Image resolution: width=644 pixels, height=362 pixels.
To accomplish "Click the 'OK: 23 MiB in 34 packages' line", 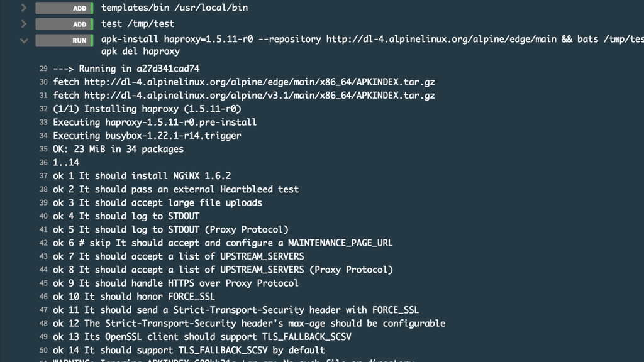I will click(x=118, y=149).
